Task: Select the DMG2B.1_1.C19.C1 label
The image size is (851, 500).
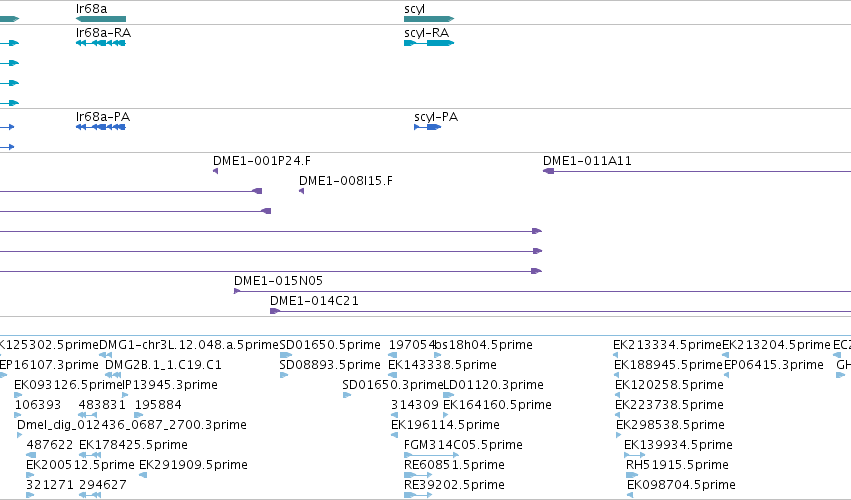Action: (163, 365)
